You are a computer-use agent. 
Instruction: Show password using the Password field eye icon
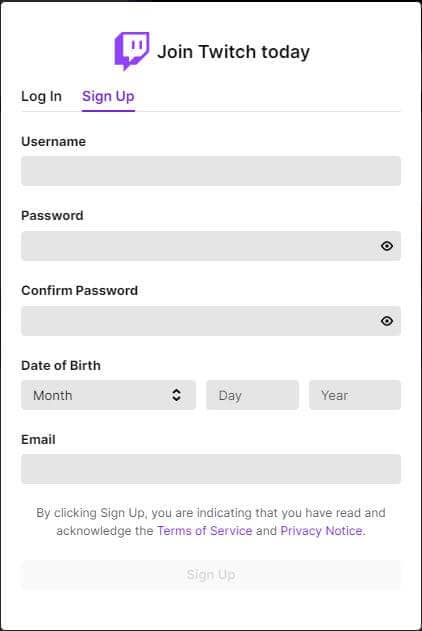click(387, 246)
